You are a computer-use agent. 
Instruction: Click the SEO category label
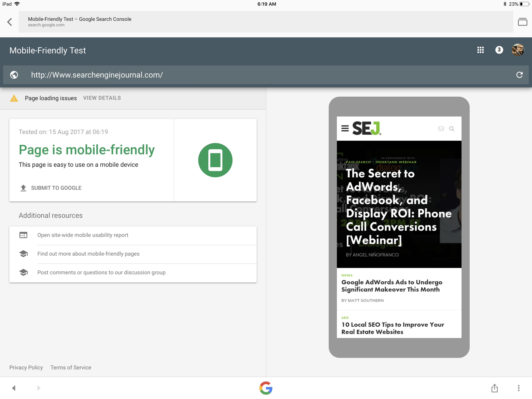[345, 318]
